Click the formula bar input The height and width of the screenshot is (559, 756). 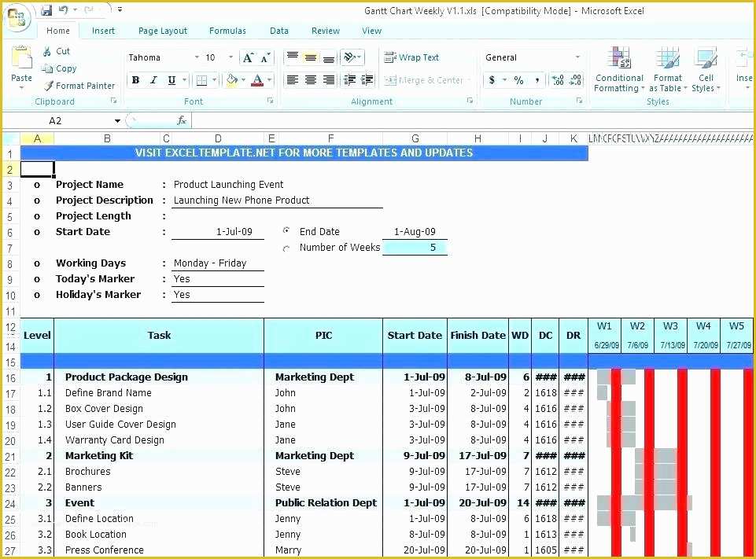473,120
